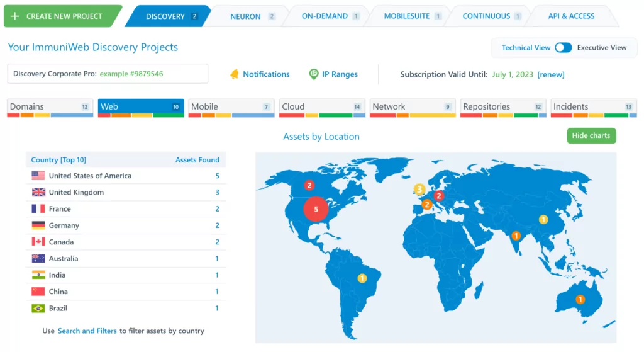The height and width of the screenshot is (352, 644).
Task: Open the Neuron tab
Action: click(248, 16)
